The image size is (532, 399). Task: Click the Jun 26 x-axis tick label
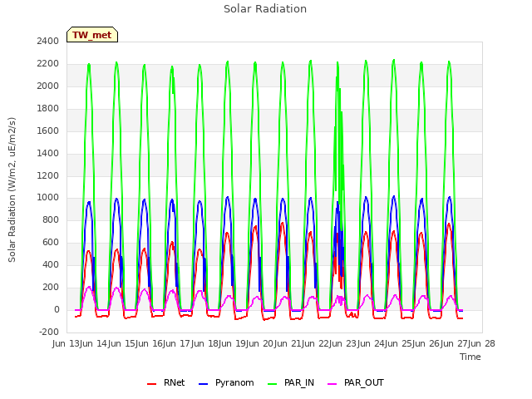click(427, 343)
